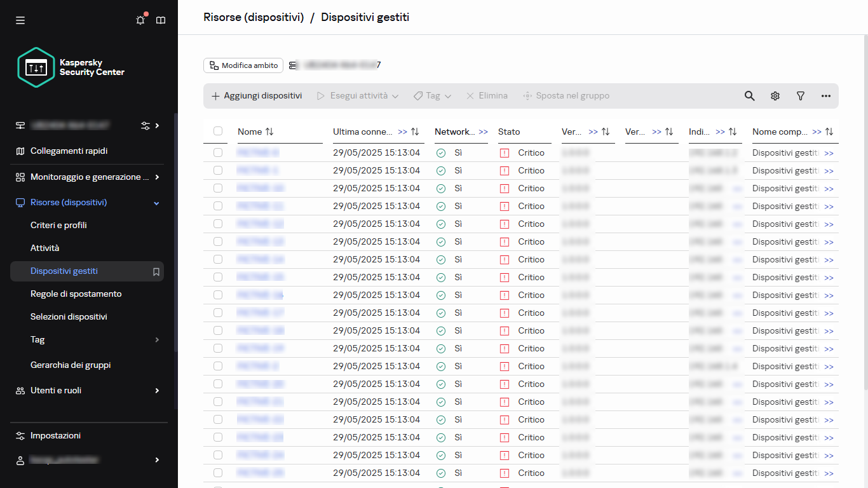Viewport: 868px width, 488px height.
Task: Collapse the Risorse (dispositivi) section
Action: 157,203
